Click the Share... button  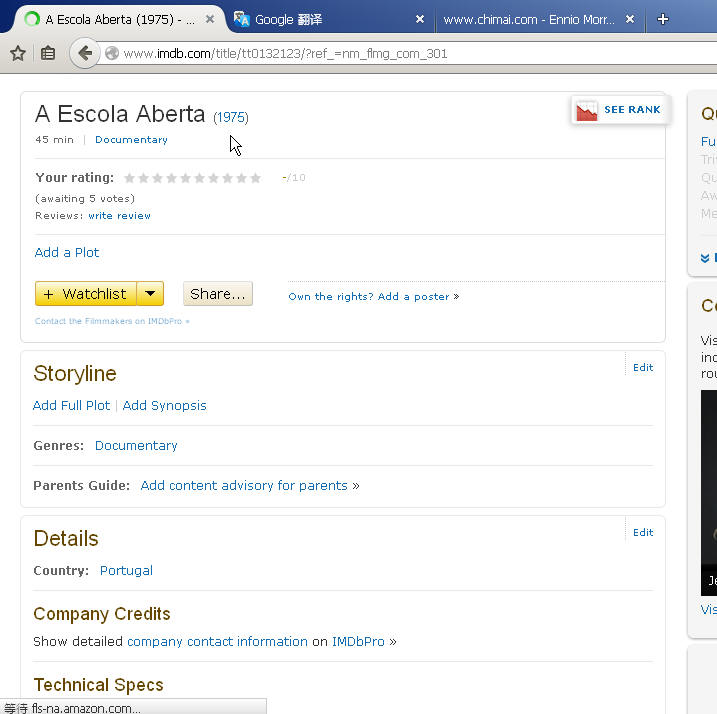tap(218, 294)
